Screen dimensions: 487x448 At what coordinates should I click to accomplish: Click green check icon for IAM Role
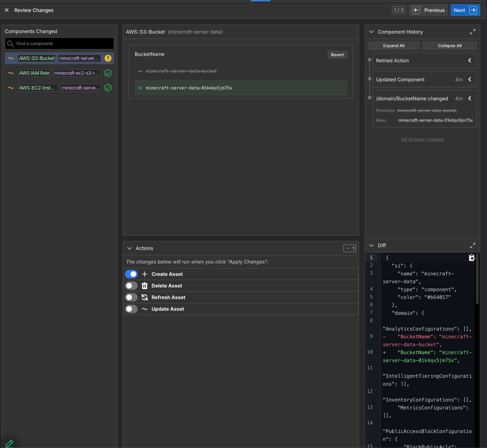108,73
